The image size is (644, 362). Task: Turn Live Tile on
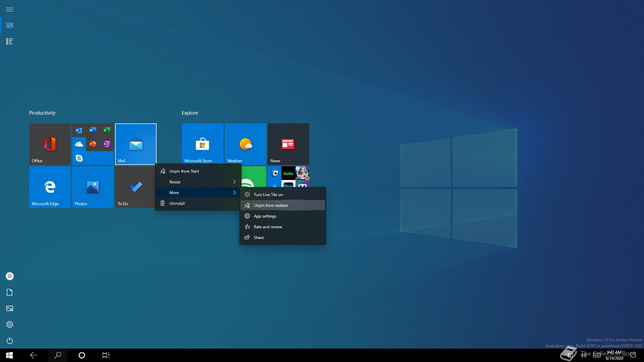268,195
